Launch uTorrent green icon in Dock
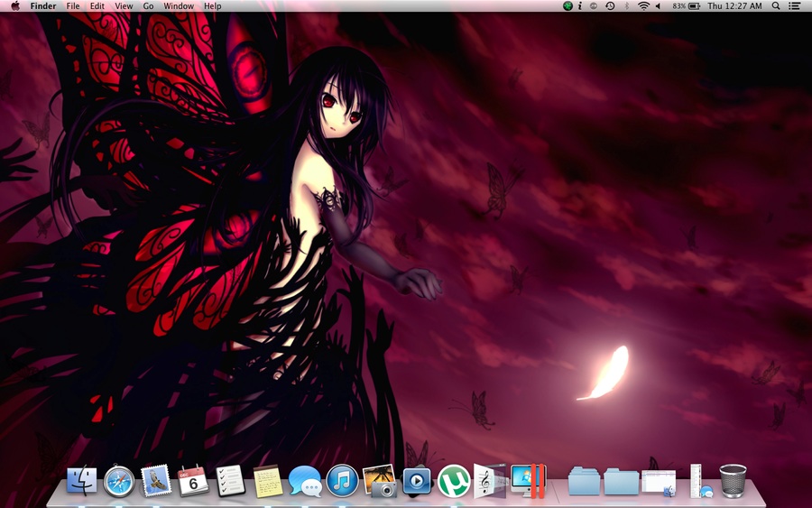 click(454, 481)
